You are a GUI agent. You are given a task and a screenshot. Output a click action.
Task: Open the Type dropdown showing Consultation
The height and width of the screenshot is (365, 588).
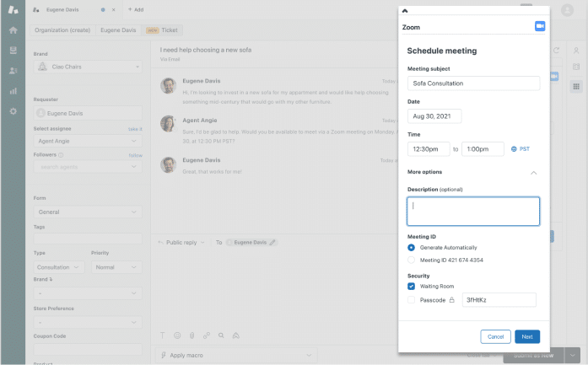tap(59, 267)
